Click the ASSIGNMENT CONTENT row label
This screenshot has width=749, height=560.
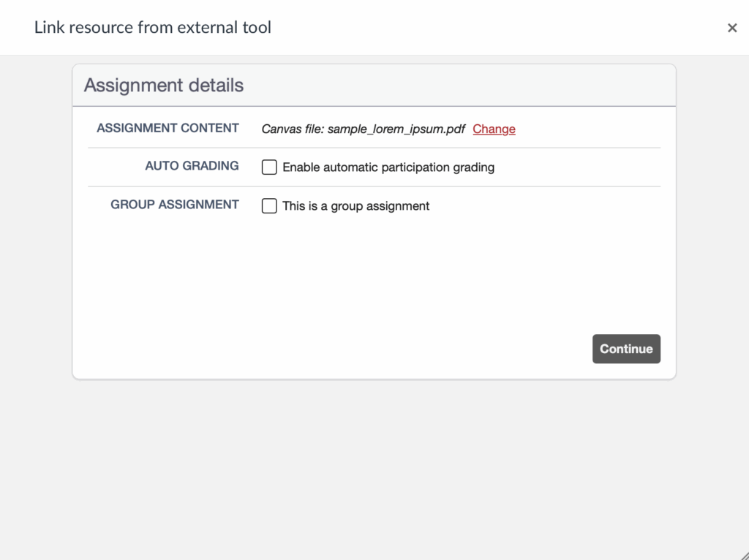point(168,128)
